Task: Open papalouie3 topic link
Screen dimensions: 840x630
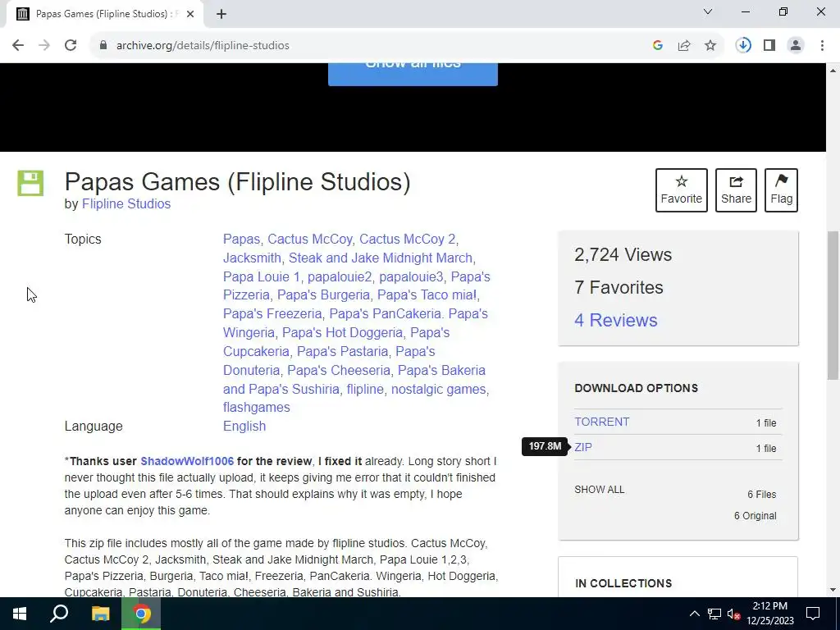Action: point(412,277)
